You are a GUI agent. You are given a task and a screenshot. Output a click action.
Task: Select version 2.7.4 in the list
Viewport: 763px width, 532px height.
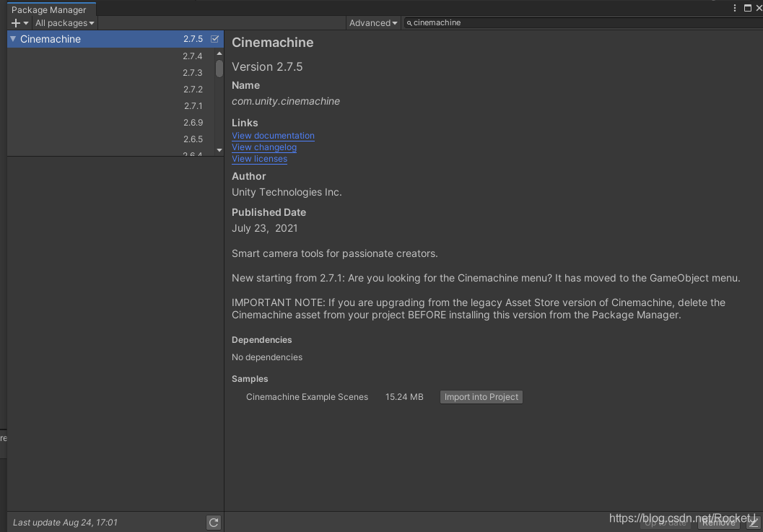[x=193, y=56]
